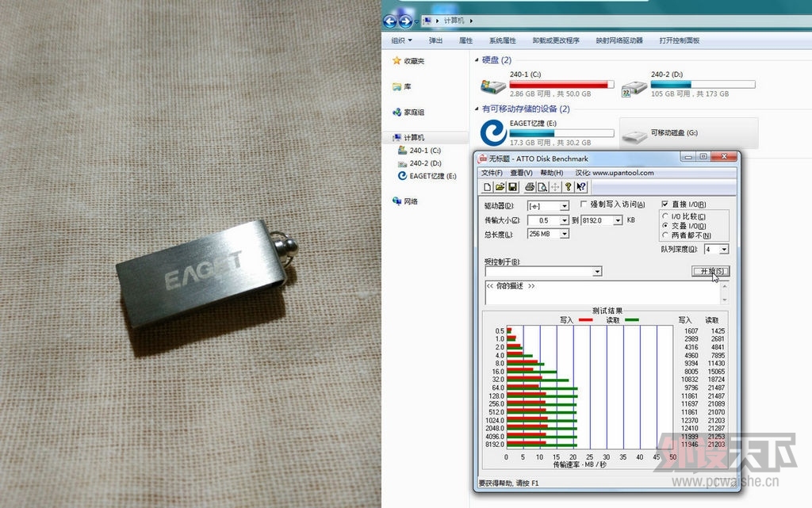Select EAGET忆捷 (E:) in navigation tree
This screenshot has width=812, height=508.
tap(427, 176)
